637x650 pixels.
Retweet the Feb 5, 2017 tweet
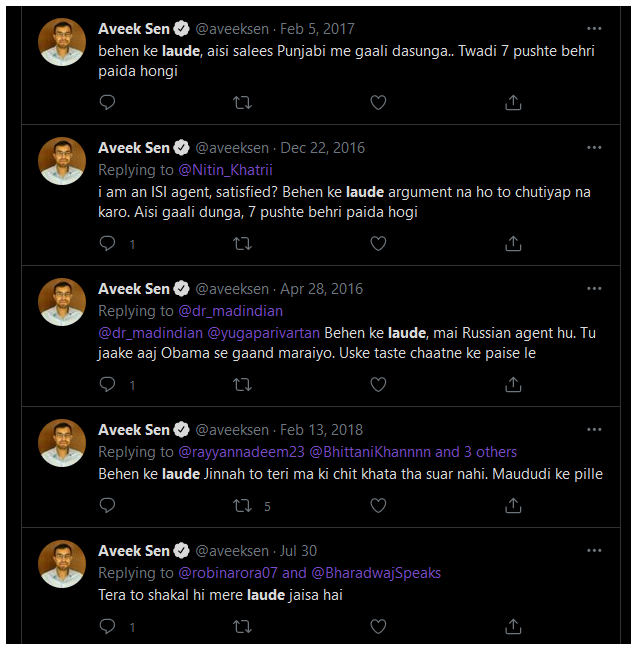click(242, 102)
